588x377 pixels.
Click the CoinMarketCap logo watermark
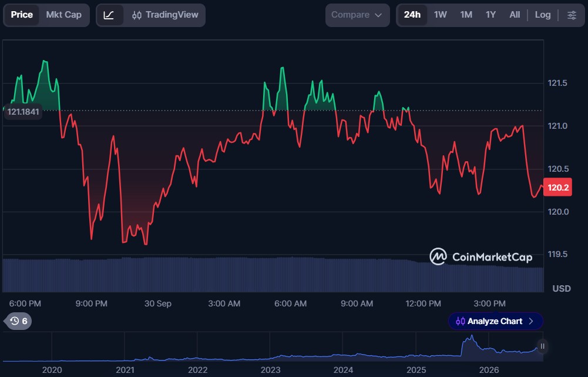click(x=481, y=257)
